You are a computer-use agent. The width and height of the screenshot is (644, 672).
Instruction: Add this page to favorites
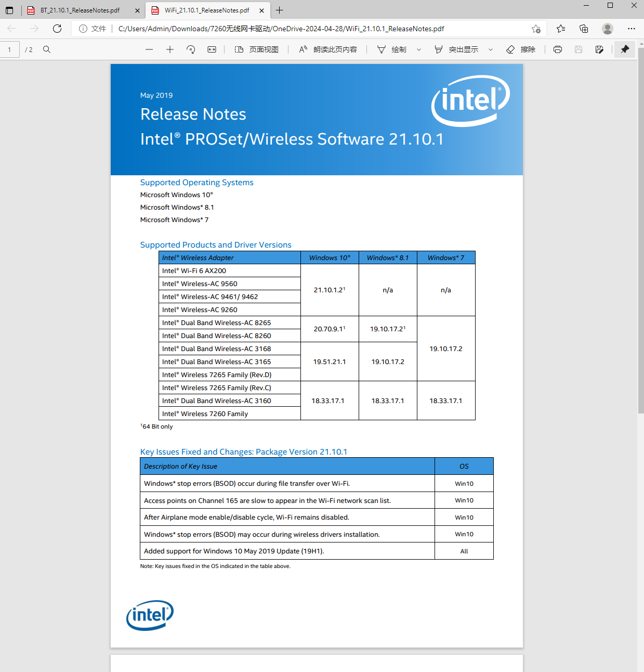click(x=536, y=29)
